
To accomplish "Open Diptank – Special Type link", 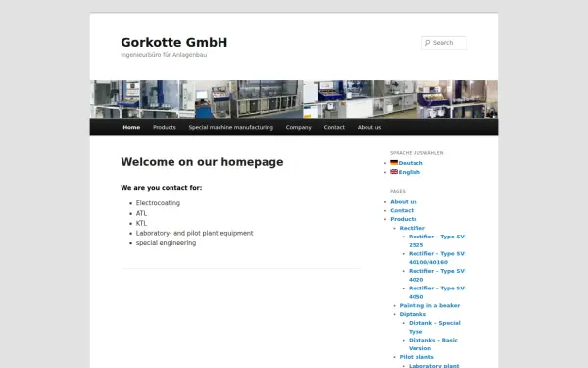I will point(434,327).
